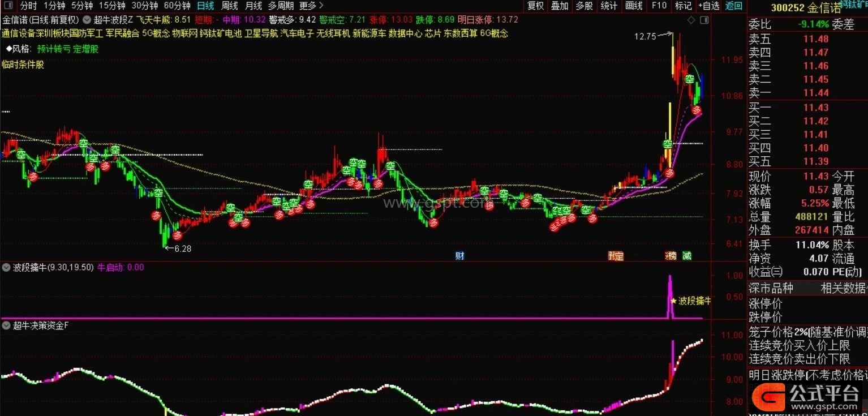The height and width of the screenshot is (416, 868).
Task: Click the 榜 marker at chart bottom
Action: tap(671, 256)
